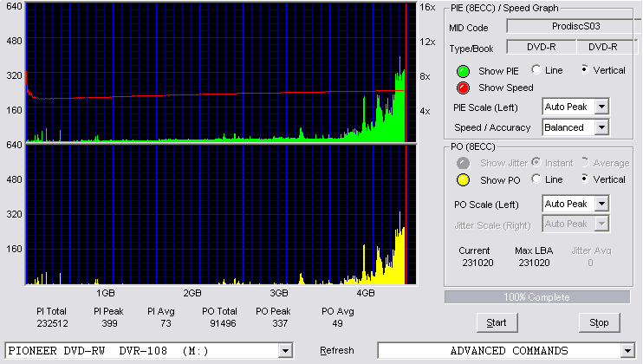Toggle the yellow Show PO indicator
Viewport: 643px width, 364px height.
(x=463, y=180)
